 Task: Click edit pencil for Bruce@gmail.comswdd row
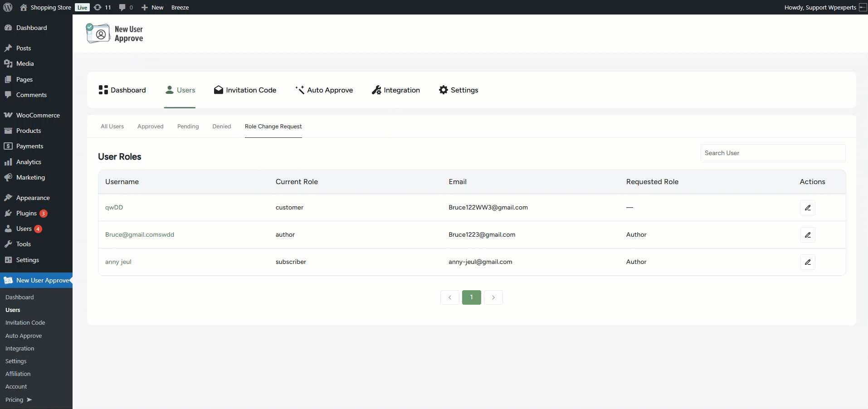[x=807, y=235]
